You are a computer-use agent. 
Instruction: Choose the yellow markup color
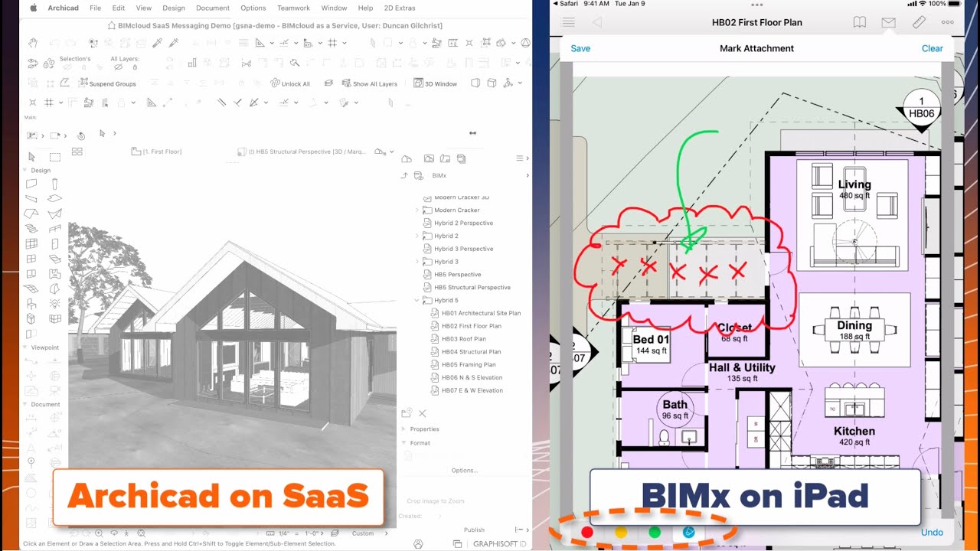click(621, 532)
